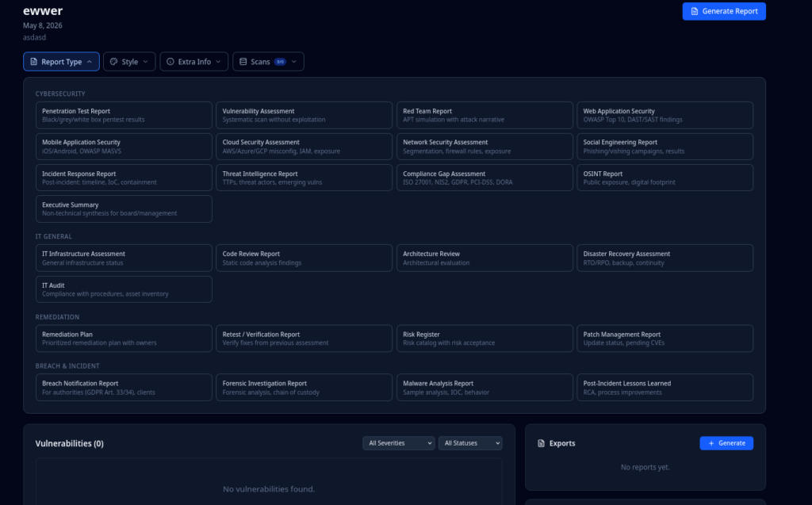Pick IT Infrastructure Assessment card
812x505 pixels.
pyautogui.click(x=124, y=258)
